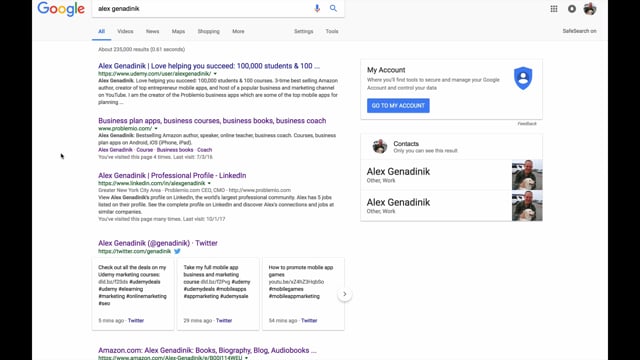Click SafeSearch on link
The width and height of the screenshot is (640, 360).
pos(579,31)
